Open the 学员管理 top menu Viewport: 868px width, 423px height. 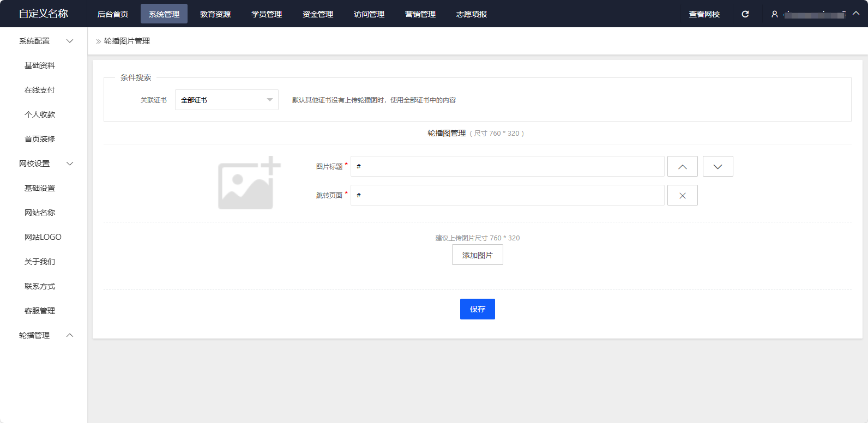[x=267, y=14]
